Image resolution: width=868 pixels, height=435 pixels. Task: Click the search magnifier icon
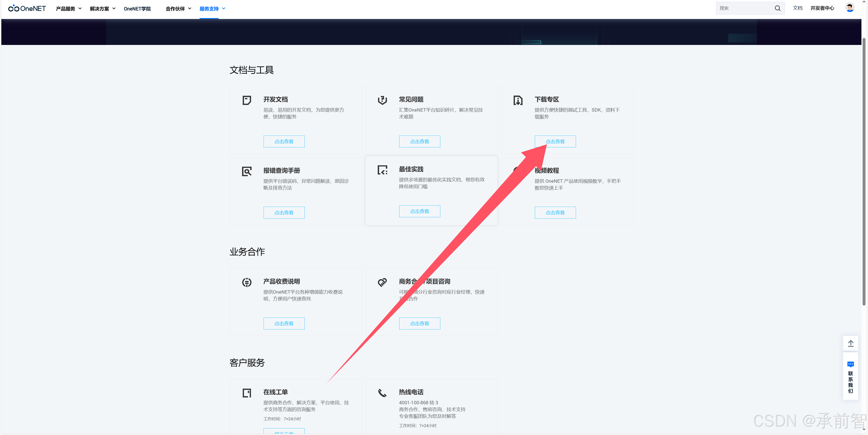(x=777, y=8)
